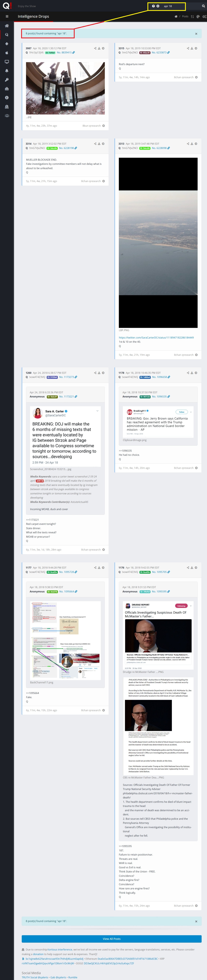207x980 pixels.
Task: Open the key icon in left sidebar
Action: [7, 80]
